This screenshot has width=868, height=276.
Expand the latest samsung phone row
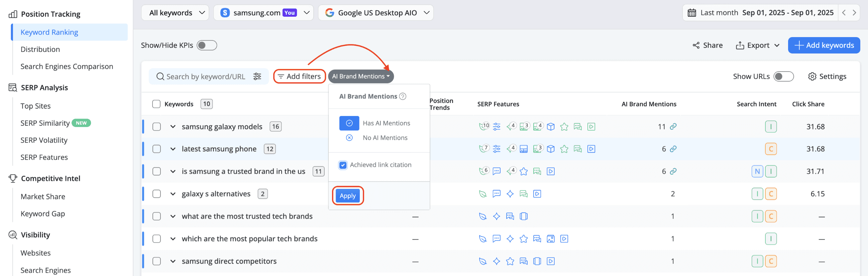173,149
